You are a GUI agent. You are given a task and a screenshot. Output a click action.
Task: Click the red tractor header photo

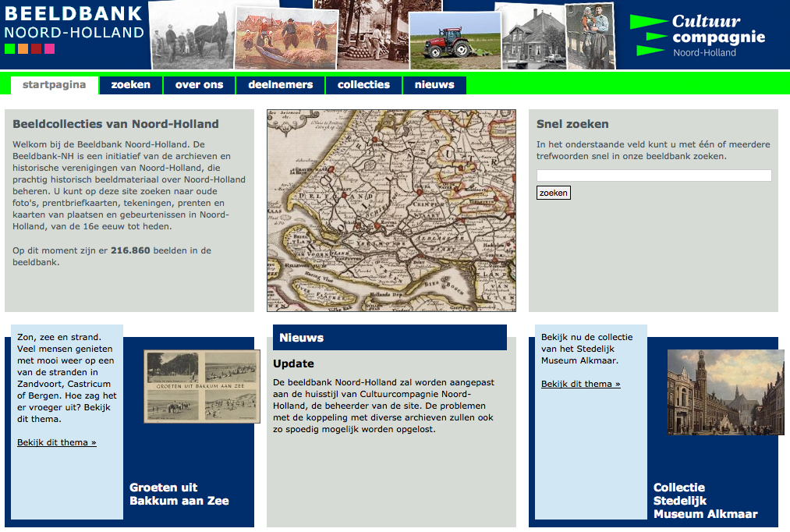(x=455, y=41)
